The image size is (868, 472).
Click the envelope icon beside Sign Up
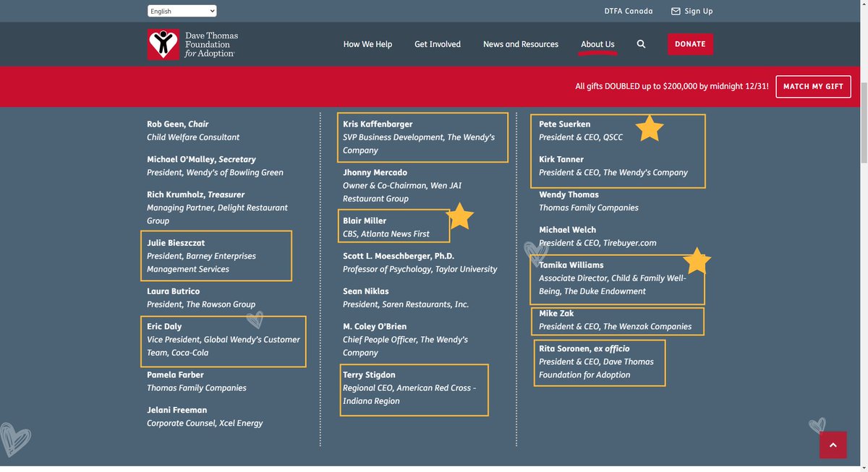676,12
